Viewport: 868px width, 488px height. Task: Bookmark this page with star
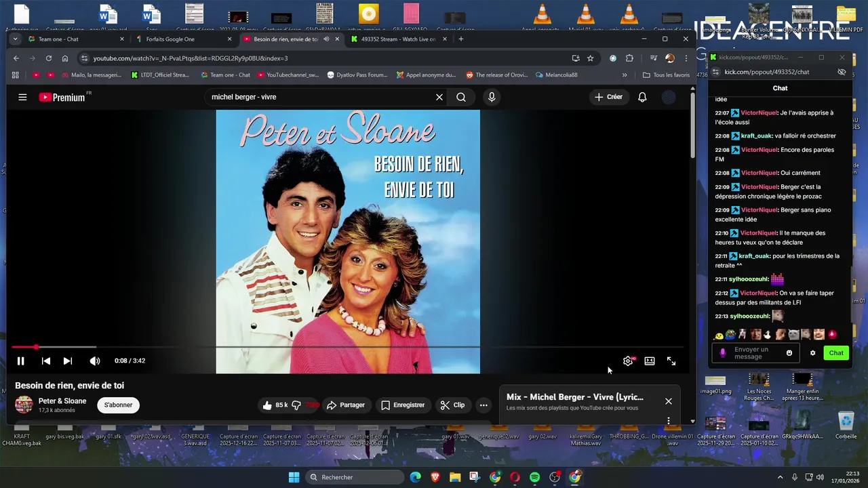point(590,58)
